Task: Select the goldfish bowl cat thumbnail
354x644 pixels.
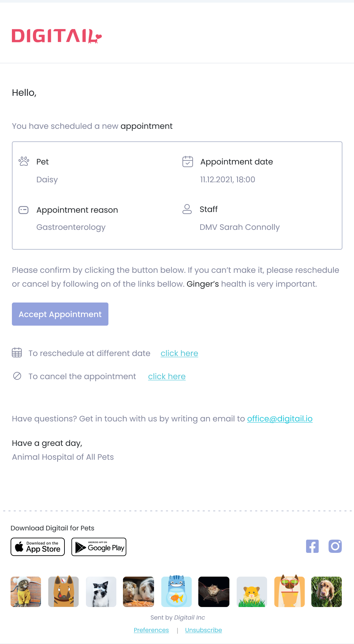Action: (177, 592)
